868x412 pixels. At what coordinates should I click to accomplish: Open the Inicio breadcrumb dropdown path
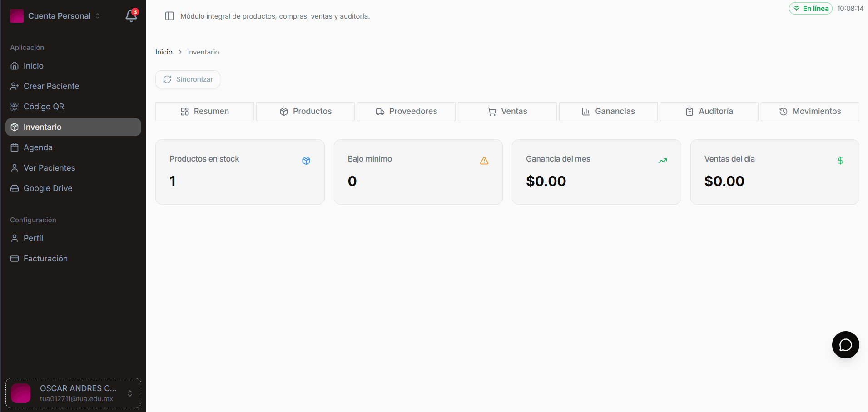[164, 52]
